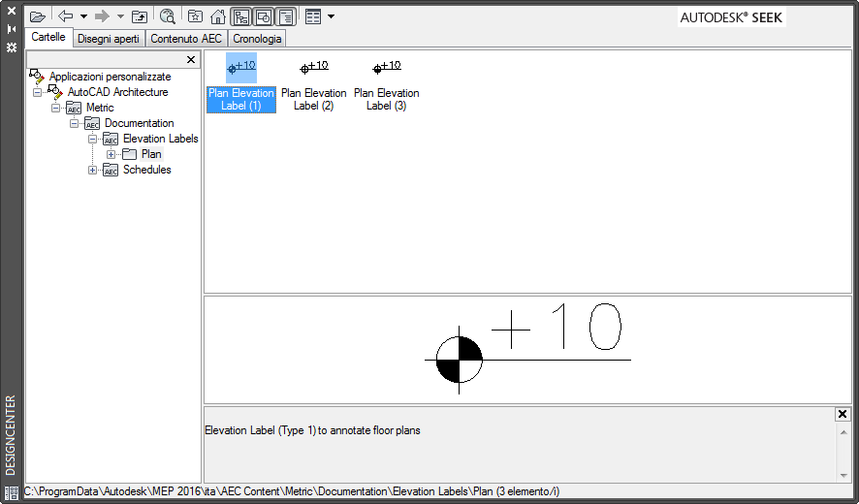Click the DesignCenter grid icon at bottom-left
Image resolution: width=859 pixels, height=504 pixels.
click(x=11, y=492)
